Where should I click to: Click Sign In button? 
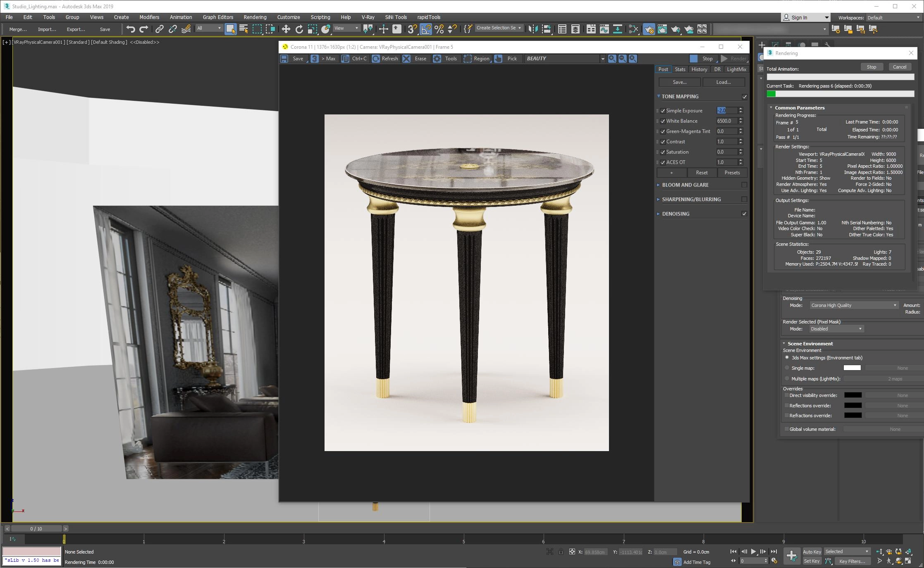coord(805,17)
